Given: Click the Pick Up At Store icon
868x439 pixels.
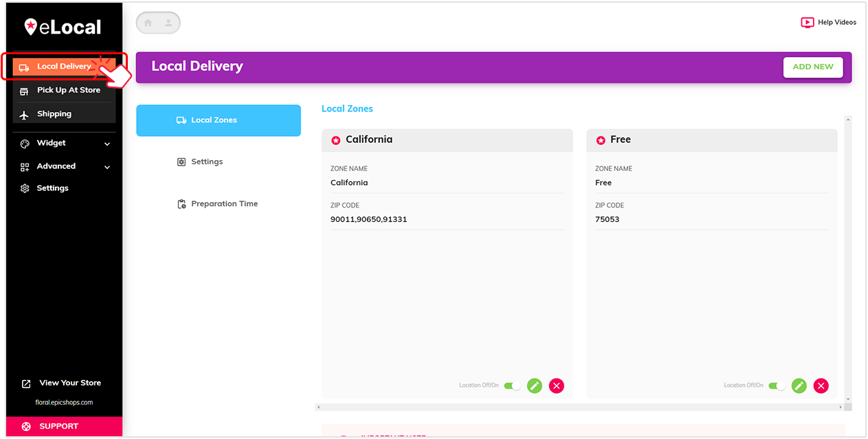Looking at the screenshot, I should coord(25,90).
